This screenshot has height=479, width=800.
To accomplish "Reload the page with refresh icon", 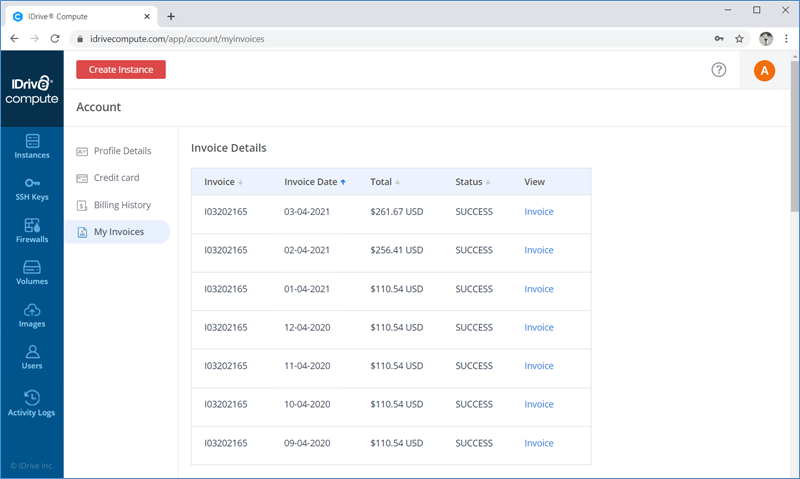I will [55, 39].
